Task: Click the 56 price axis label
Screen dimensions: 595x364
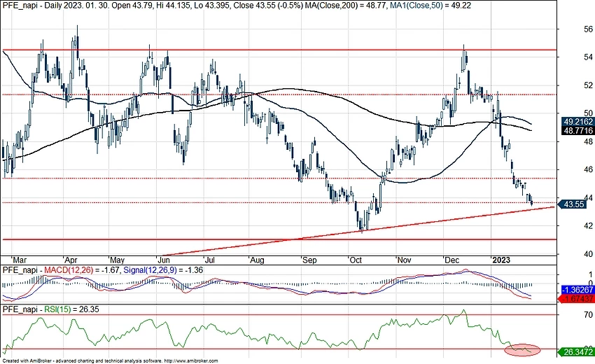Action: click(x=589, y=29)
